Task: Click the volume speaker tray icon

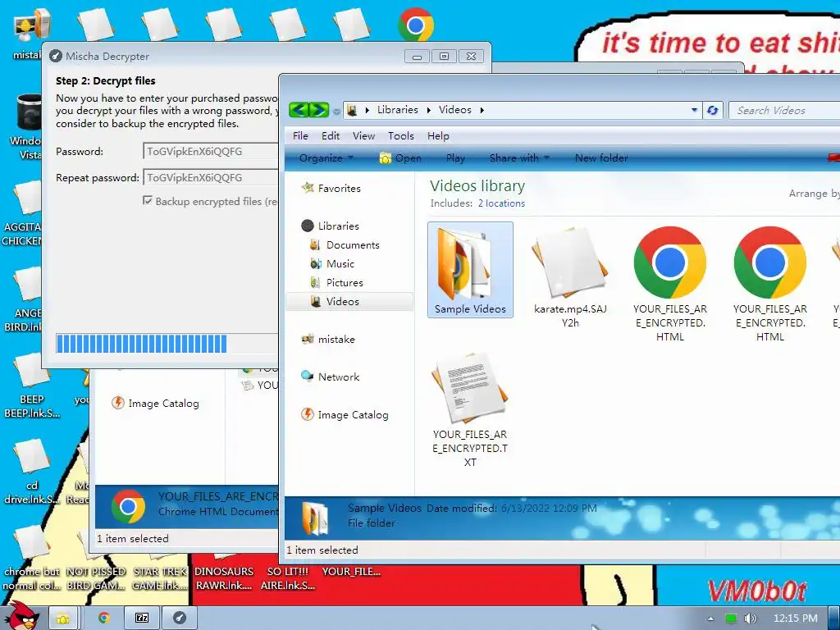Action: point(750,619)
